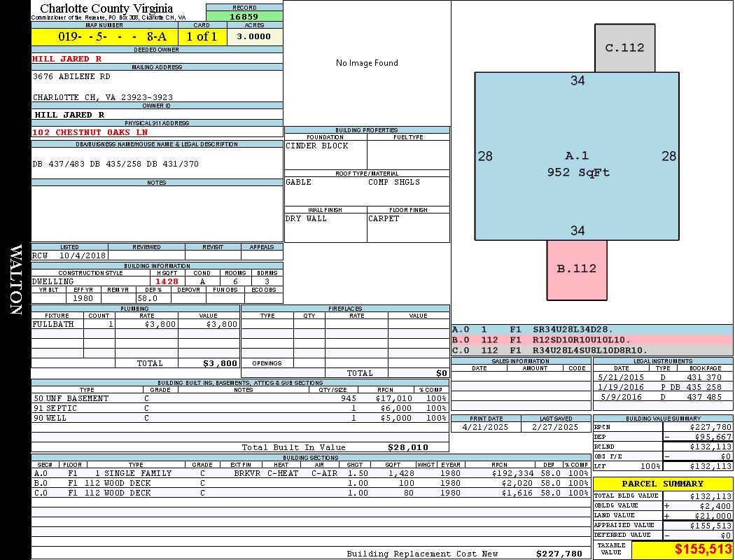Select the map number 019-5- 8-A field
Viewport: 735px width, 560px height.
pyautogui.click(x=104, y=36)
